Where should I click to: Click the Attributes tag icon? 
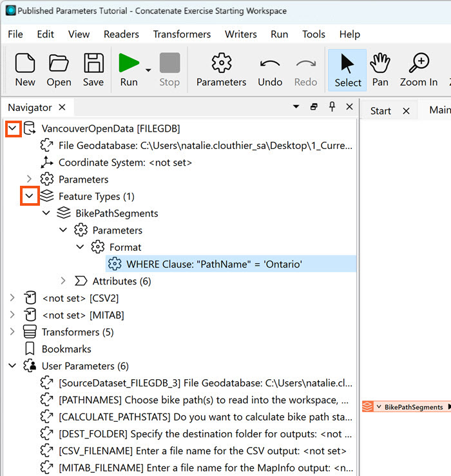click(81, 281)
